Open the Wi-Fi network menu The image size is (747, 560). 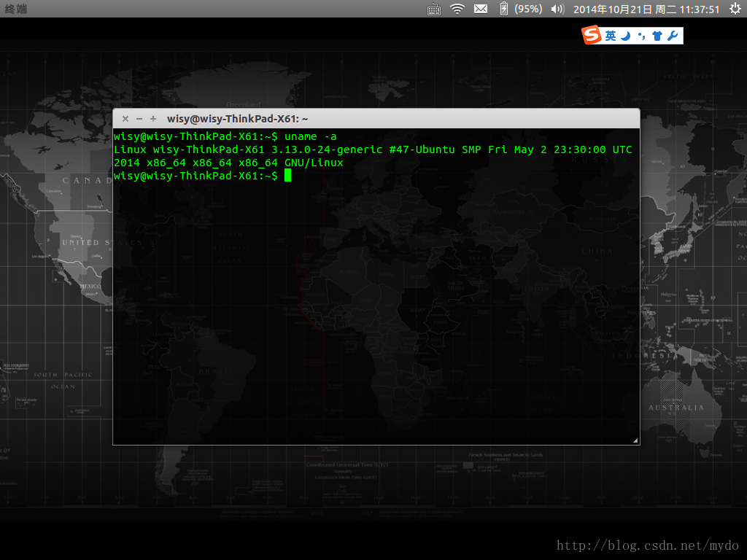457,9
